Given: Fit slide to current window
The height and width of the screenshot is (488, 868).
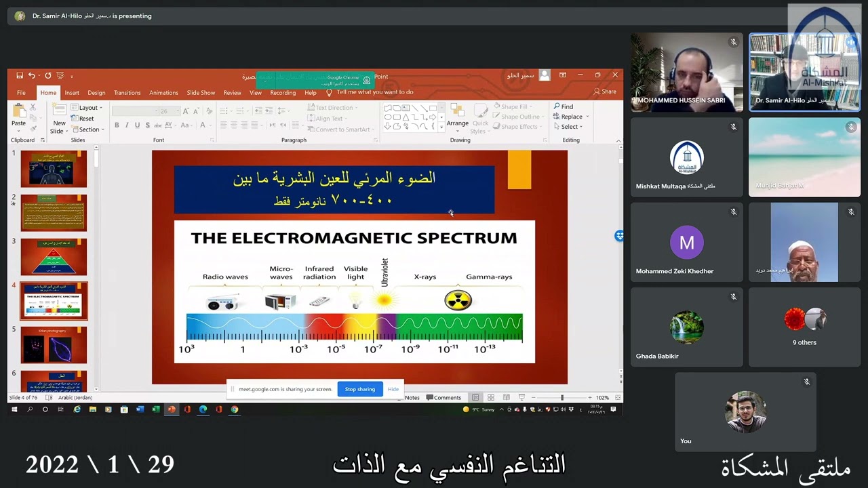Looking at the screenshot, I should coord(616,398).
